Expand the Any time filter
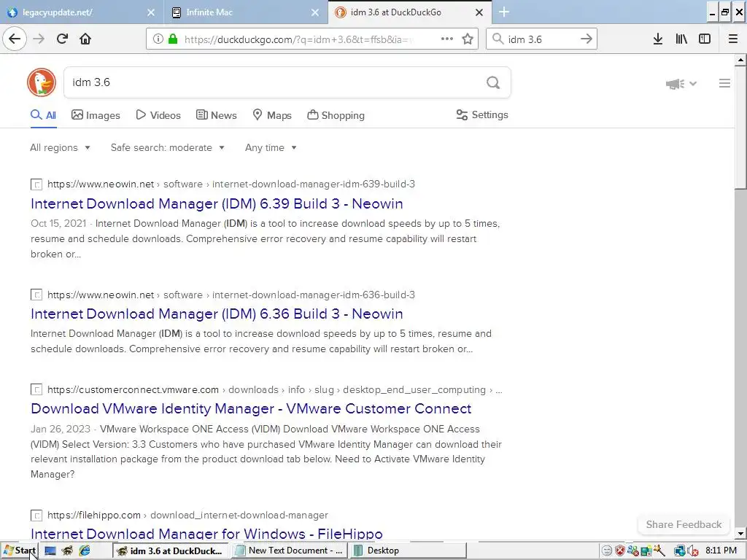This screenshot has width=747, height=560. coord(271,147)
